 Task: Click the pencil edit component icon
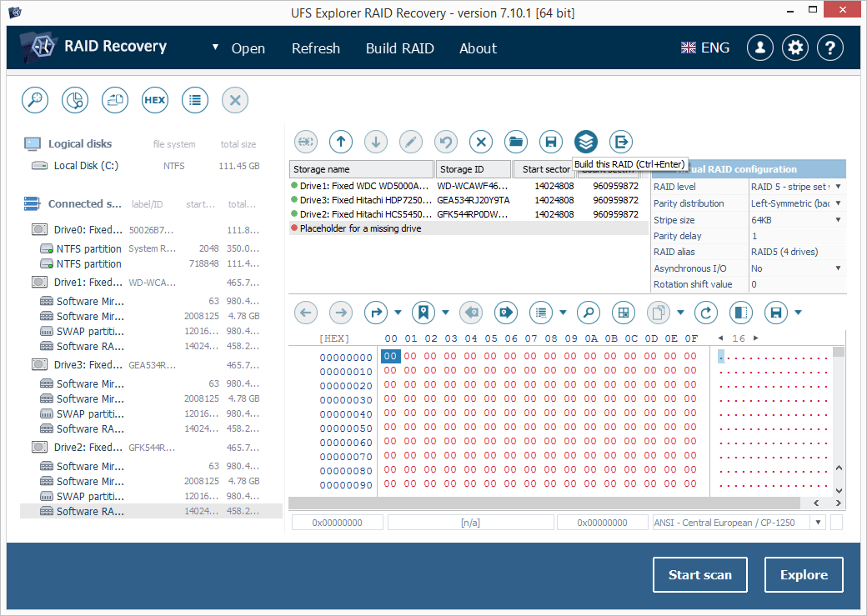(x=411, y=142)
